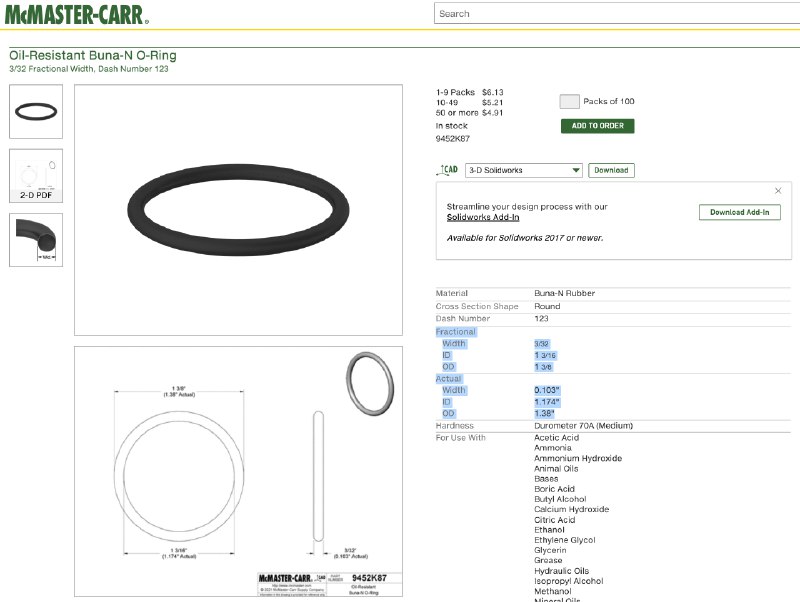The height and width of the screenshot is (602, 800).
Task: Click the 9452K87 label in drawing title block
Action: (x=369, y=578)
